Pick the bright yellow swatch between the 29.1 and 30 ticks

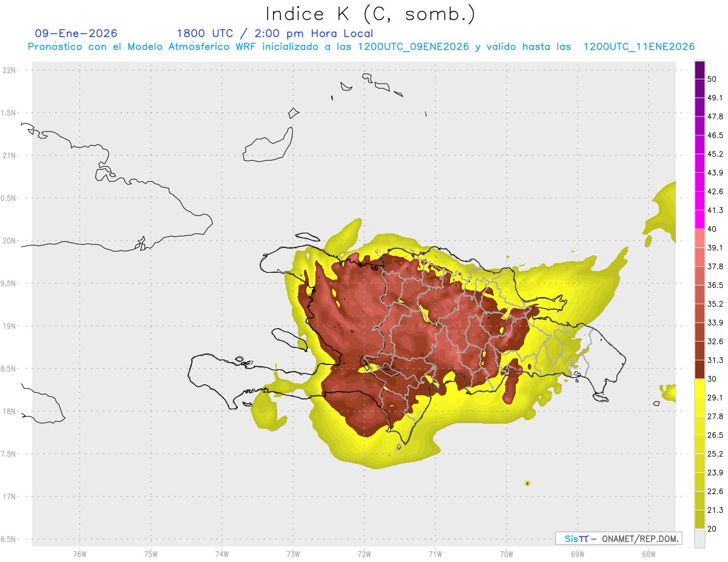click(x=699, y=389)
